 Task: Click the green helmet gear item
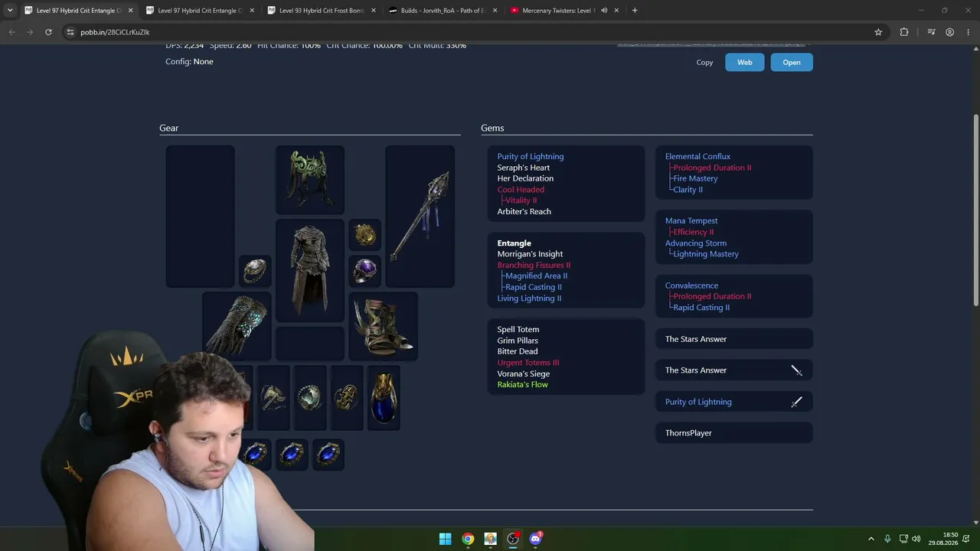(310, 180)
